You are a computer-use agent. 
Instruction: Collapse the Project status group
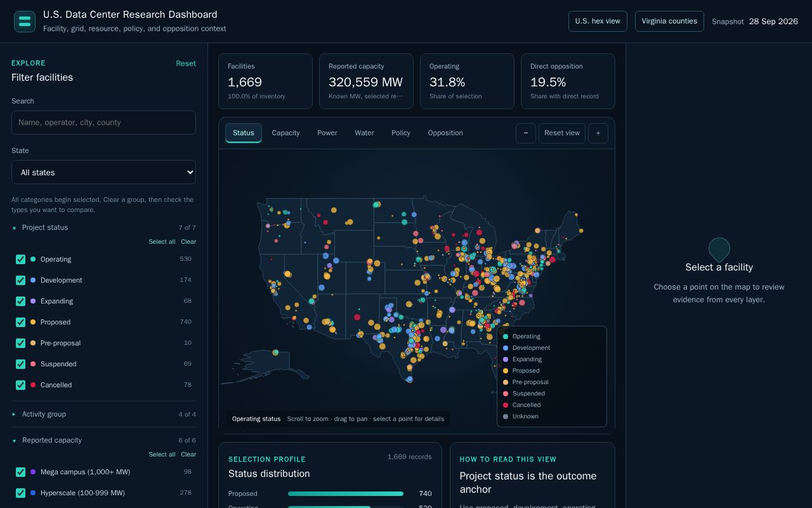tap(103, 227)
